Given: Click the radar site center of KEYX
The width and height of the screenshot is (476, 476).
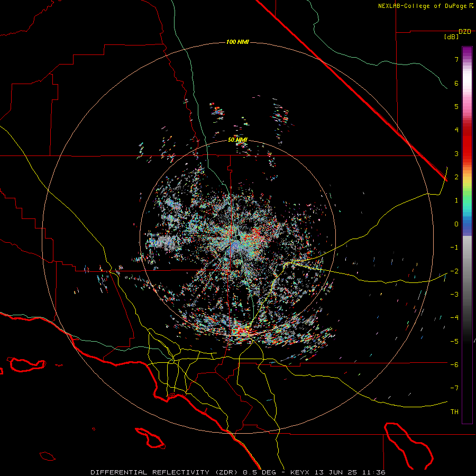Looking at the screenshot, I should tap(237, 237).
